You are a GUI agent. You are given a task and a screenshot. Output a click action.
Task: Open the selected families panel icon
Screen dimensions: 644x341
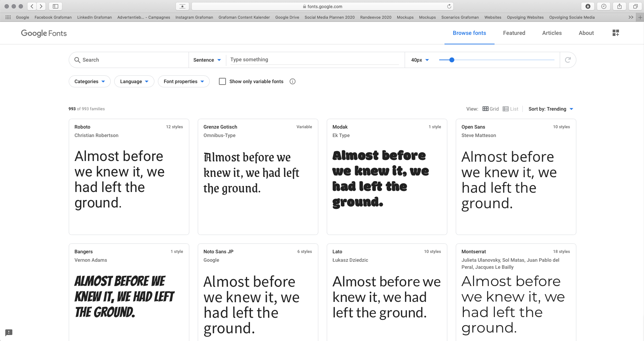coord(615,33)
